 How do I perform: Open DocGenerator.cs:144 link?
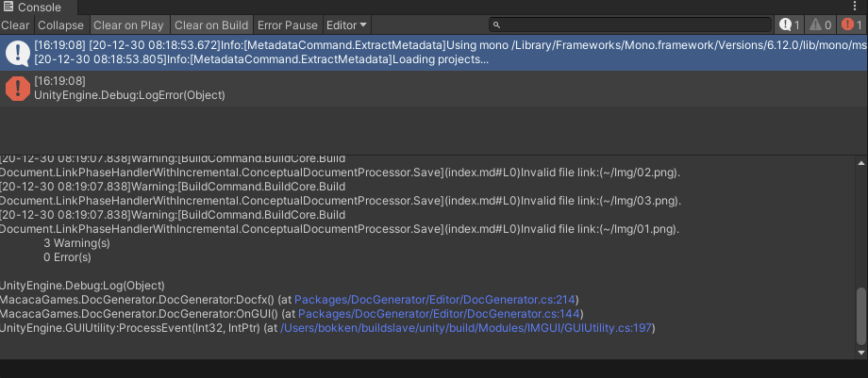(439, 314)
